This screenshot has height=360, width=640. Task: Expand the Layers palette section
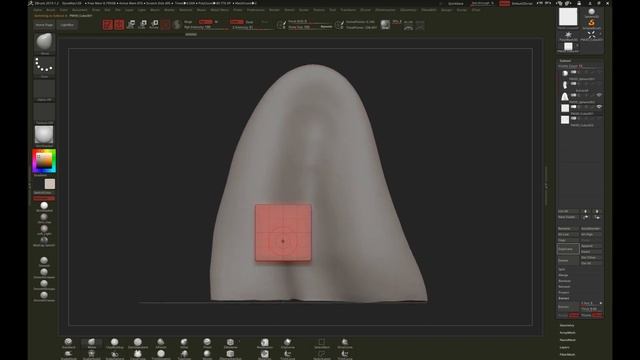click(x=565, y=347)
